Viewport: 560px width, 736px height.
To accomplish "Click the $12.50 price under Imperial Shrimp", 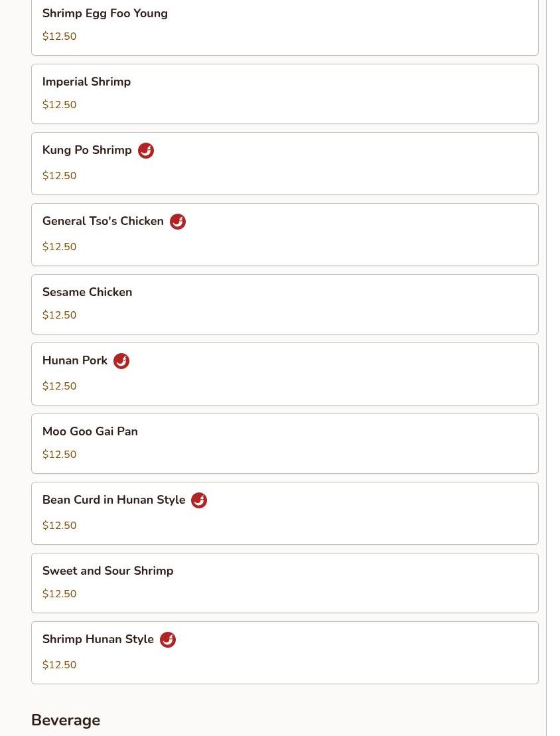I will coord(59,105).
